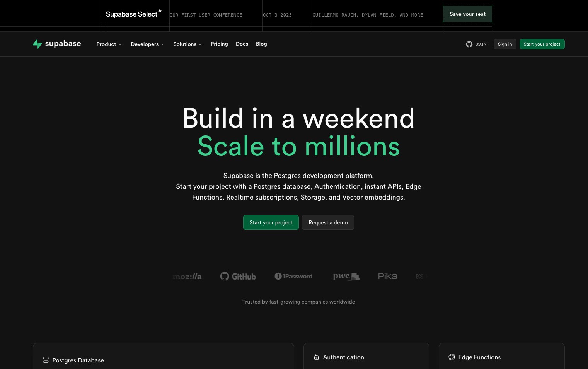Click the 1Password logo
588x369 pixels.
pos(293,276)
